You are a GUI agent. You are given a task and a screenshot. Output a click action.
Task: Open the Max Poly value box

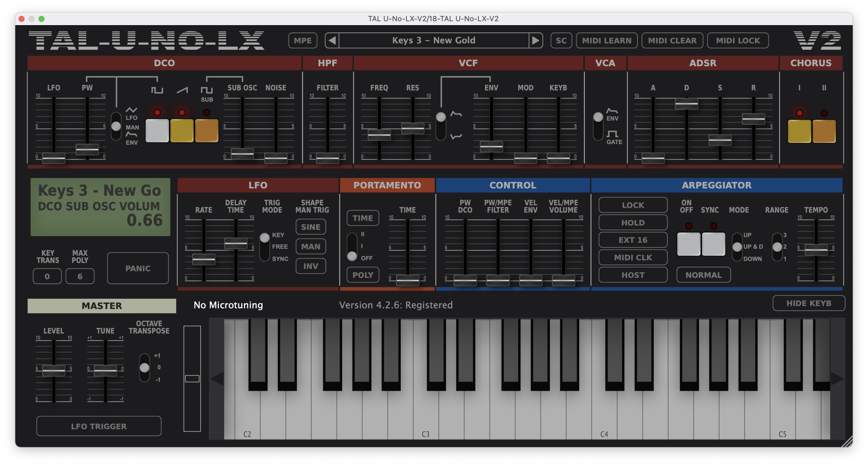pos(80,276)
